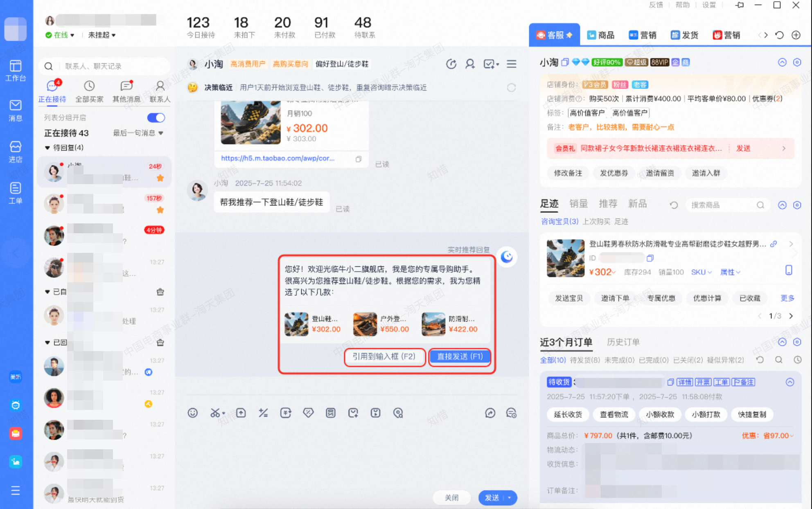
Task: Switch to the 其他消息 tab
Action: (126, 92)
